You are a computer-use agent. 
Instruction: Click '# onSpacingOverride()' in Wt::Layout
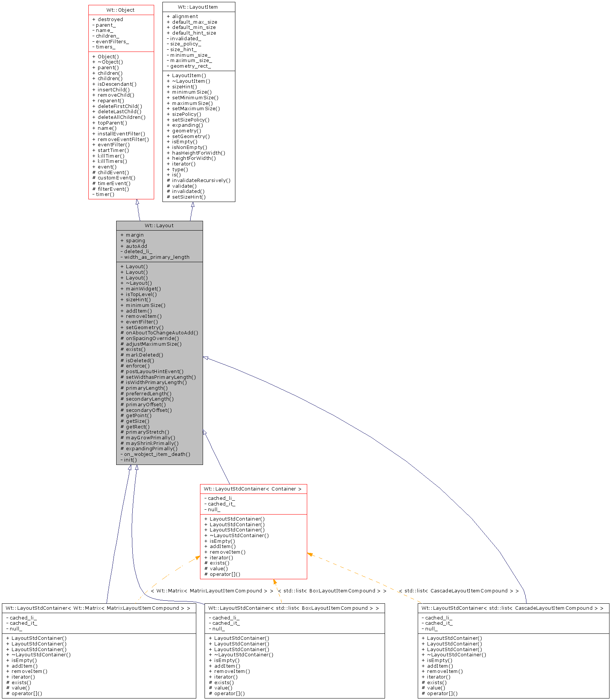pos(150,339)
